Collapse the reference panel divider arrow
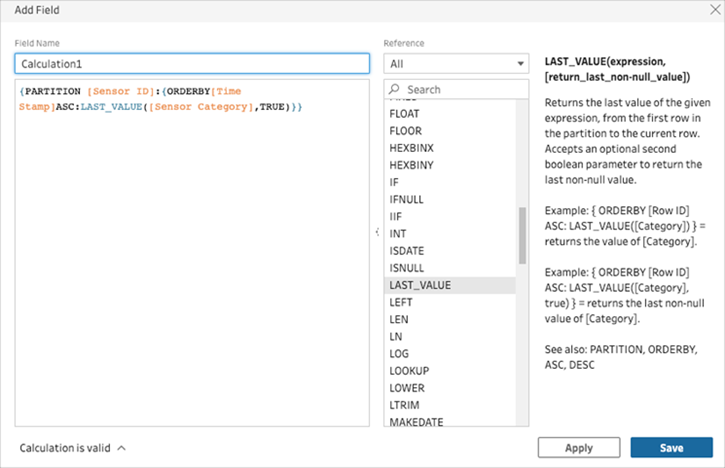This screenshot has height=468, width=725. pyautogui.click(x=377, y=232)
